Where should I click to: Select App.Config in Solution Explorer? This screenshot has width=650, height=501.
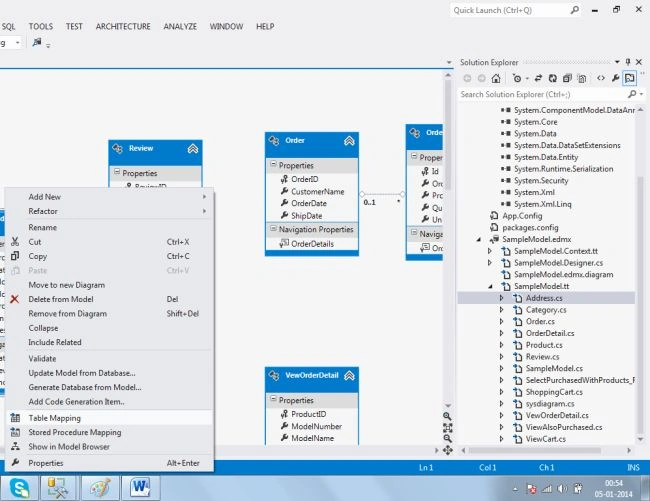(x=522, y=215)
